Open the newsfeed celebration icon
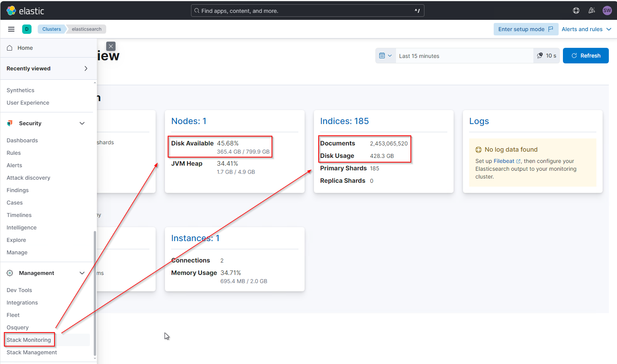Image resolution: width=617 pixels, height=364 pixels. pos(592,11)
